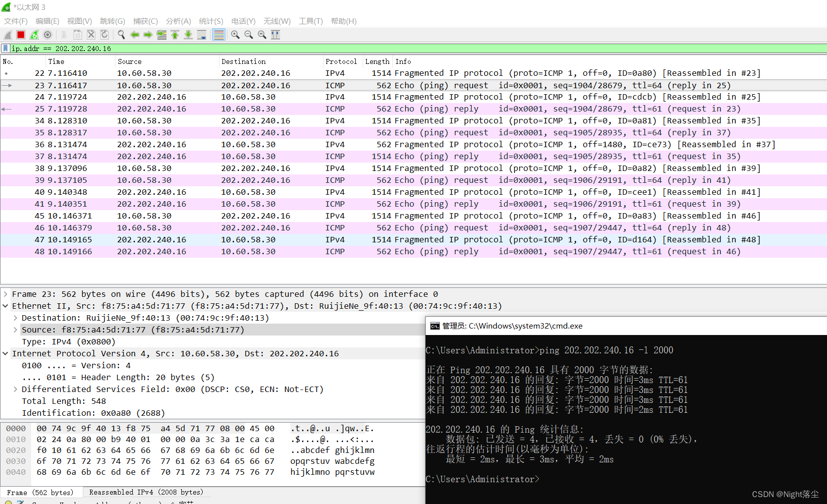827x504 pixels.
Task: Collapse the Ethernet II tree node
Action: pos(5,306)
